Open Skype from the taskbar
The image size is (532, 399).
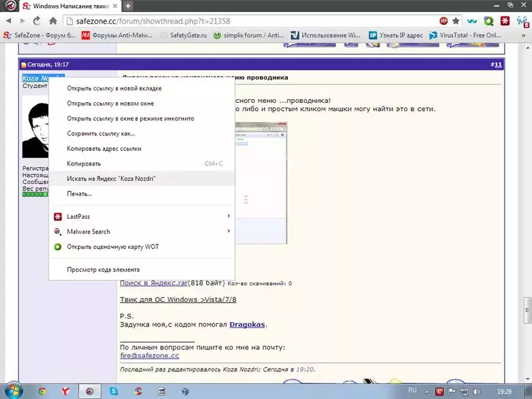(113, 392)
